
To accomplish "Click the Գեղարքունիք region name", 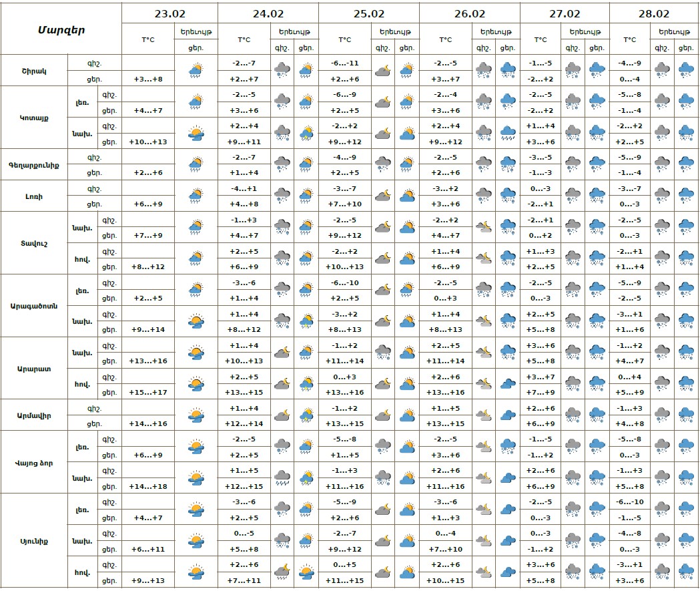I will click(x=35, y=164).
